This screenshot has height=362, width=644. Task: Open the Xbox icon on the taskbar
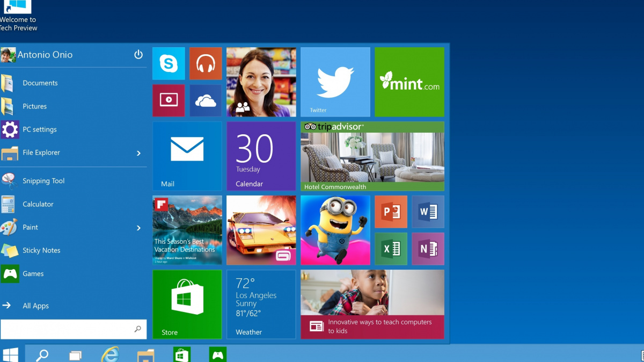217,354
